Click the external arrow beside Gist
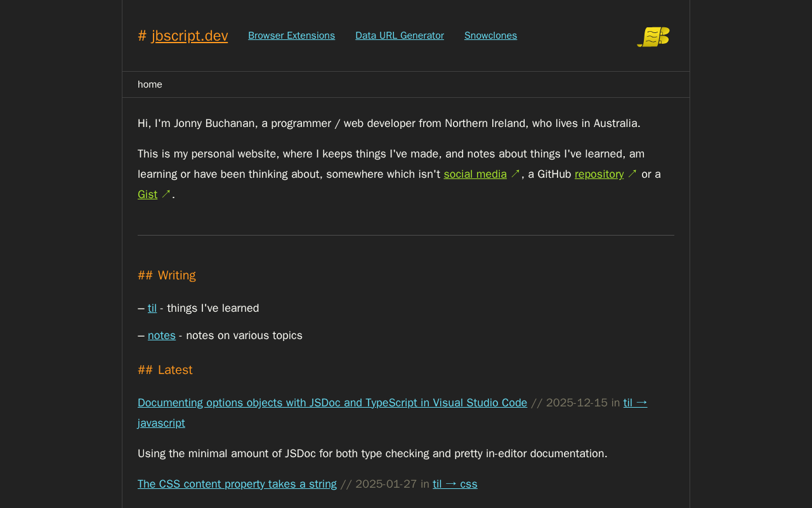 (x=166, y=194)
